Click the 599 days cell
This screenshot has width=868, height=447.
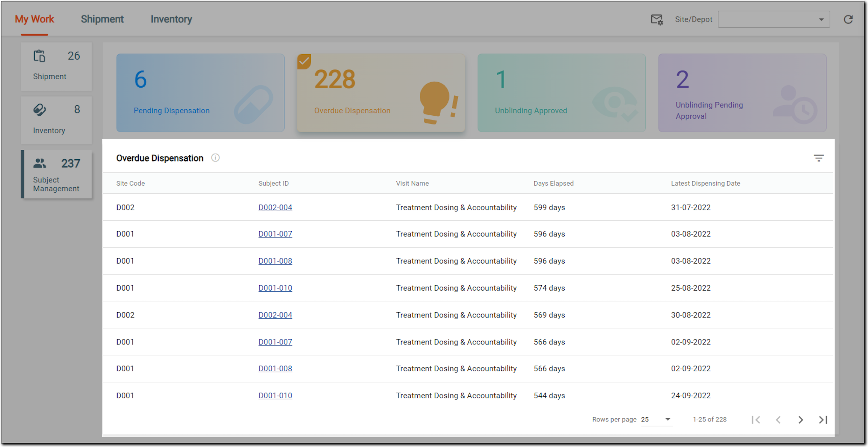pos(549,208)
